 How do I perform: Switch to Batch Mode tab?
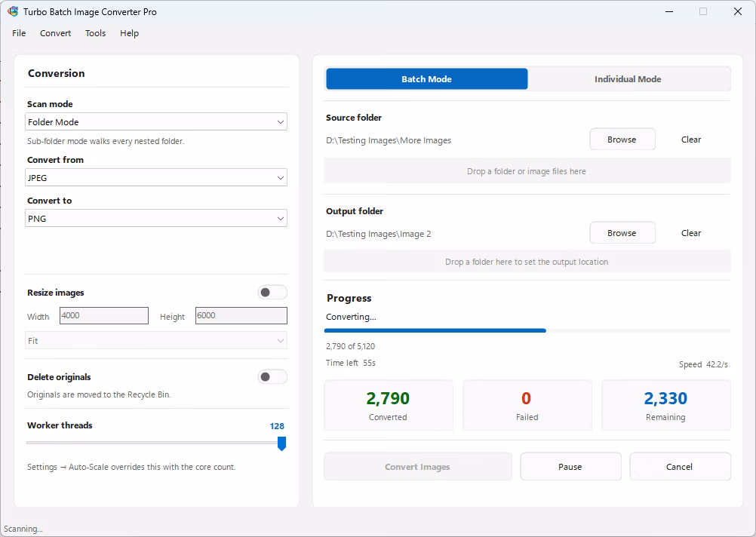click(427, 79)
